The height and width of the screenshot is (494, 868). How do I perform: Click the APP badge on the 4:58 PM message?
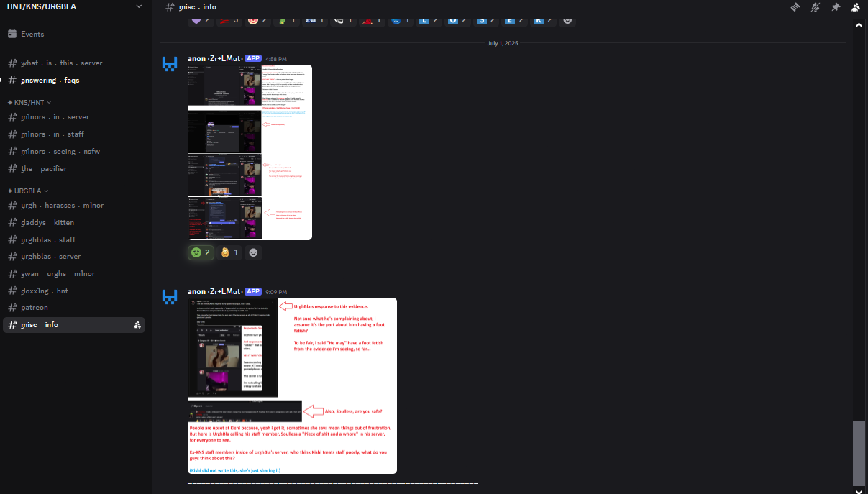pyautogui.click(x=253, y=58)
